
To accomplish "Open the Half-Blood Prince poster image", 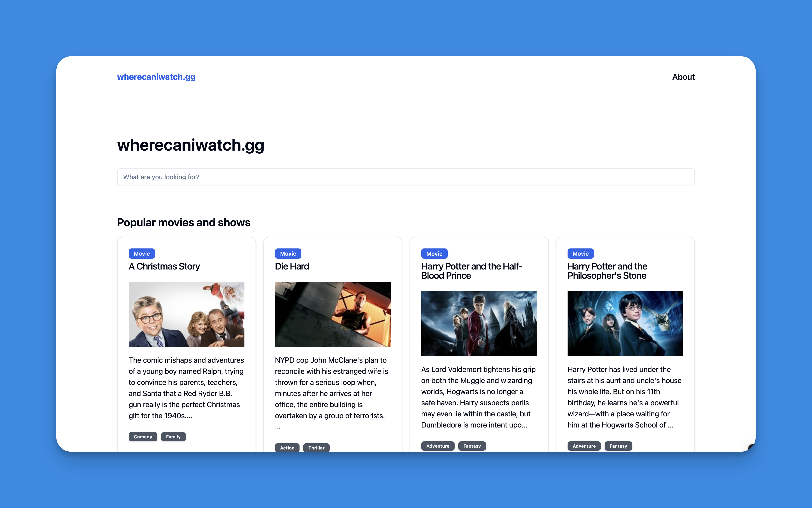I will tap(479, 324).
